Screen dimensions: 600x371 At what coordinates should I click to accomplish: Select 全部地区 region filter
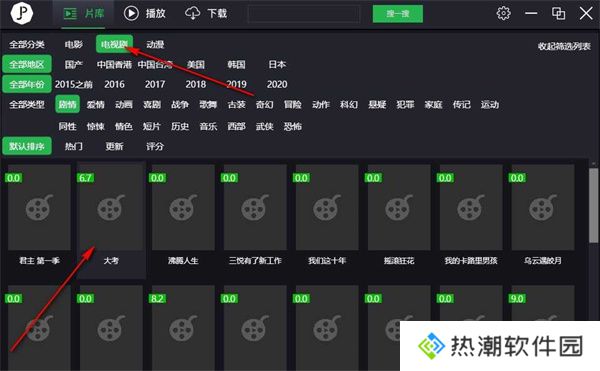point(27,64)
